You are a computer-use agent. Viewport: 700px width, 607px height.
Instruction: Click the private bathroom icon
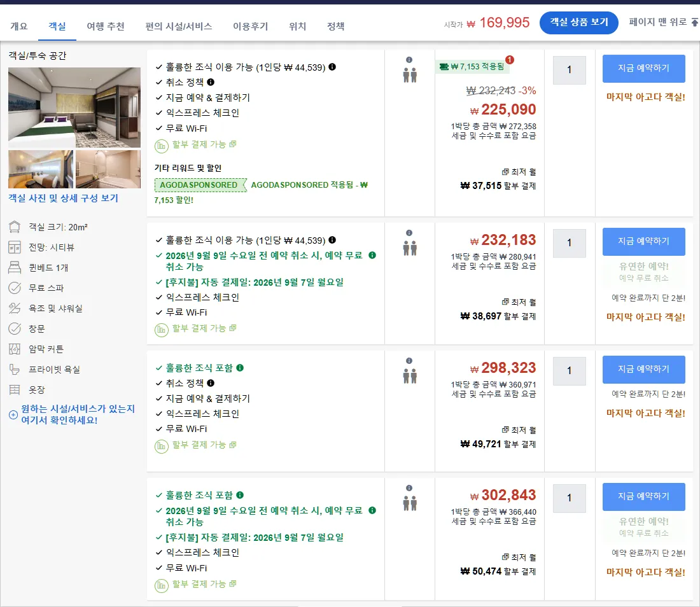click(x=15, y=369)
